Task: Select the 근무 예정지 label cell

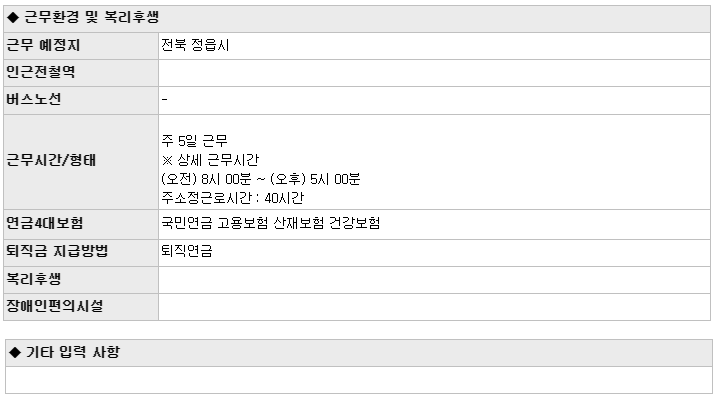Action: point(81,45)
